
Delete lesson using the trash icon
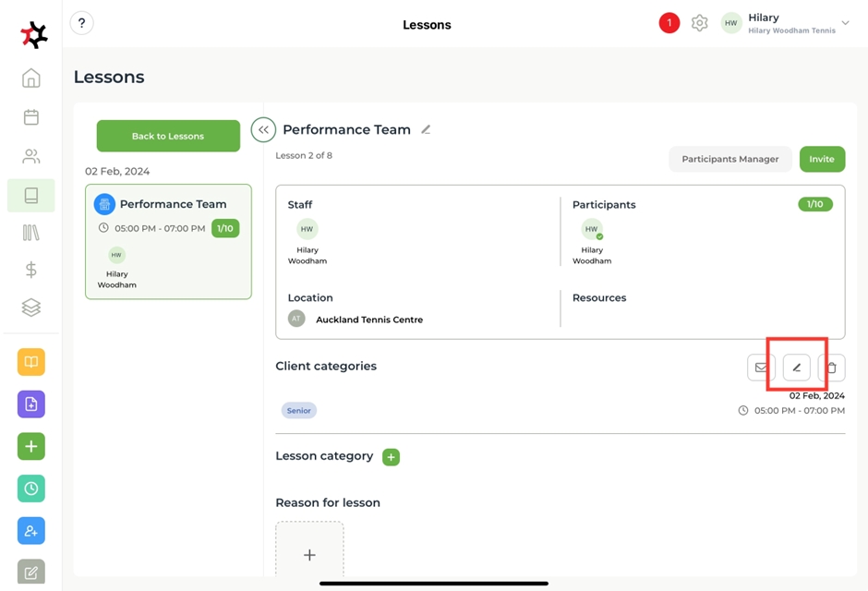pos(831,368)
